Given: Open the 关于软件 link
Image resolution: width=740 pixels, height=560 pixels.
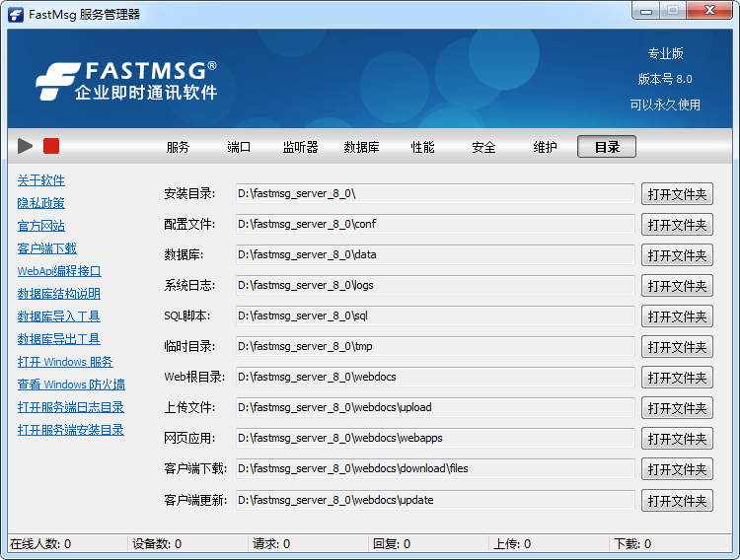Looking at the screenshot, I should point(41,180).
